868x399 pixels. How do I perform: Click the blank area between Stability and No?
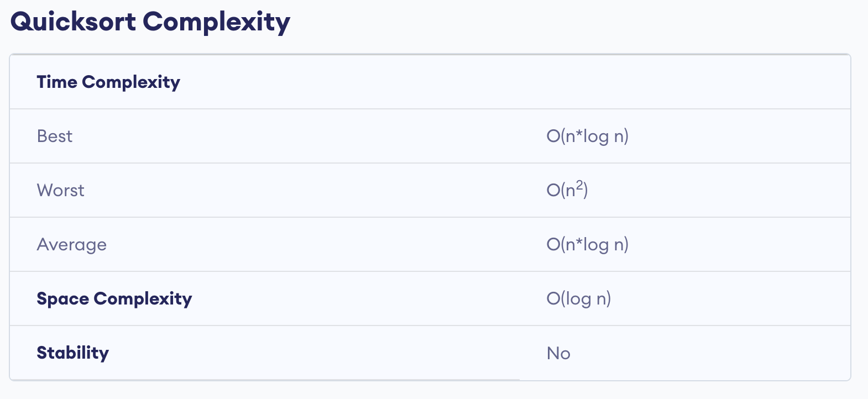[327, 353]
